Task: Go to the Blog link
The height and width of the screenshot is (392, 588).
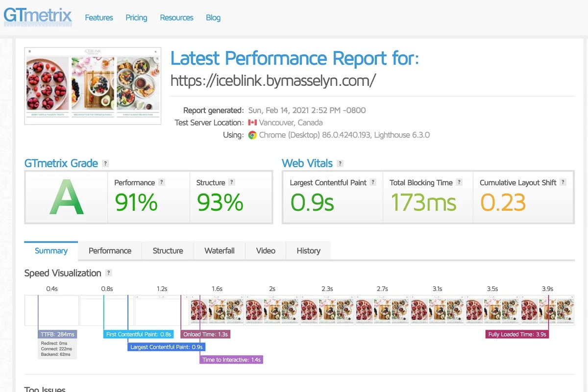Action: click(213, 18)
